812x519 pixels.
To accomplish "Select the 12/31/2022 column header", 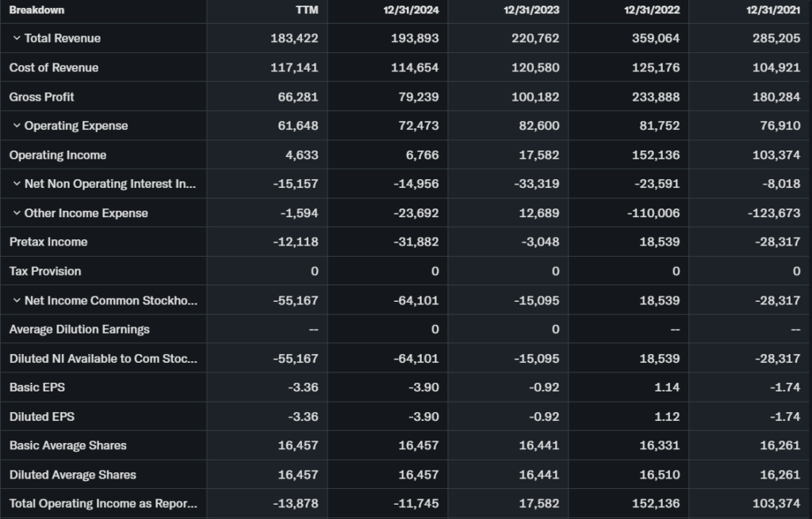I will click(656, 10).
